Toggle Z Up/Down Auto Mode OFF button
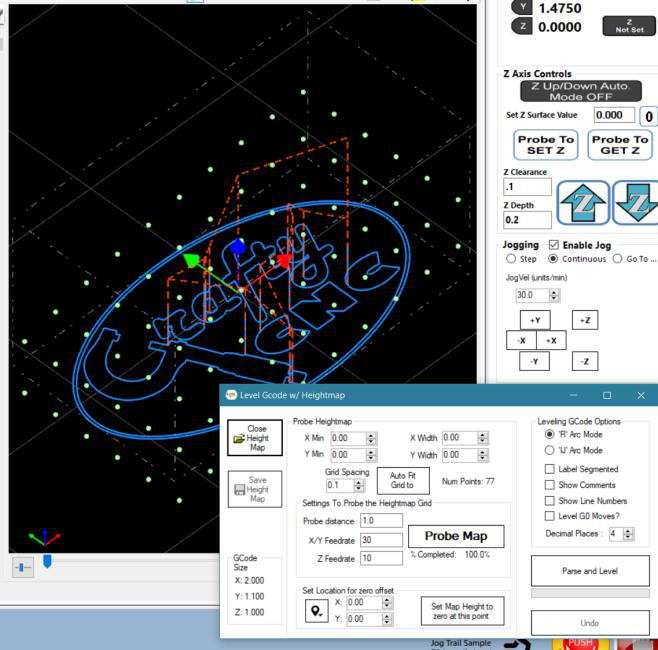The height and width of the screenshot is (650, 658). tap(581, 91)
